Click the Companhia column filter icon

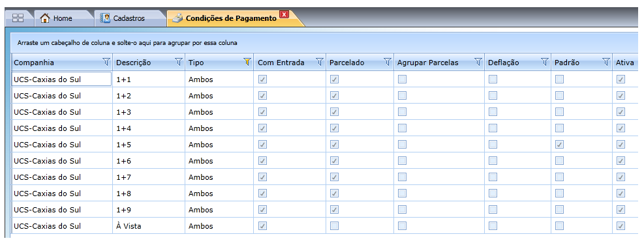pyautogui.click(x=106, y=63)
